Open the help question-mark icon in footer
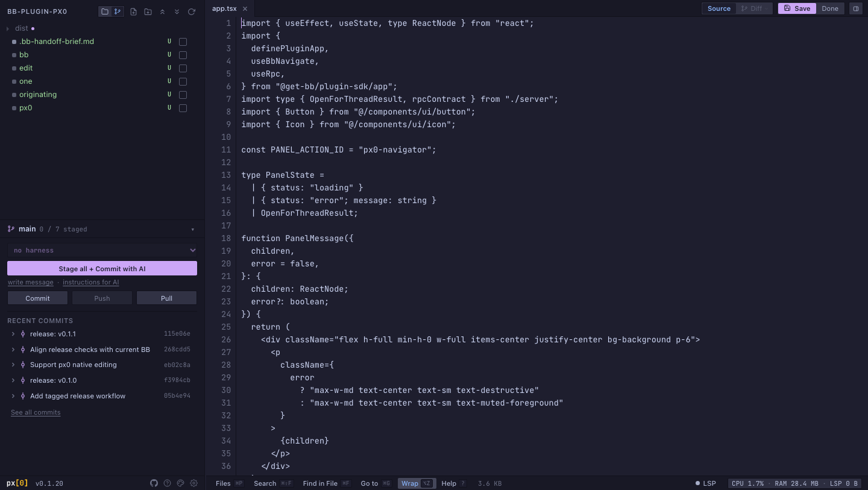This screenshot has height=490, width=868. point(167,483)
